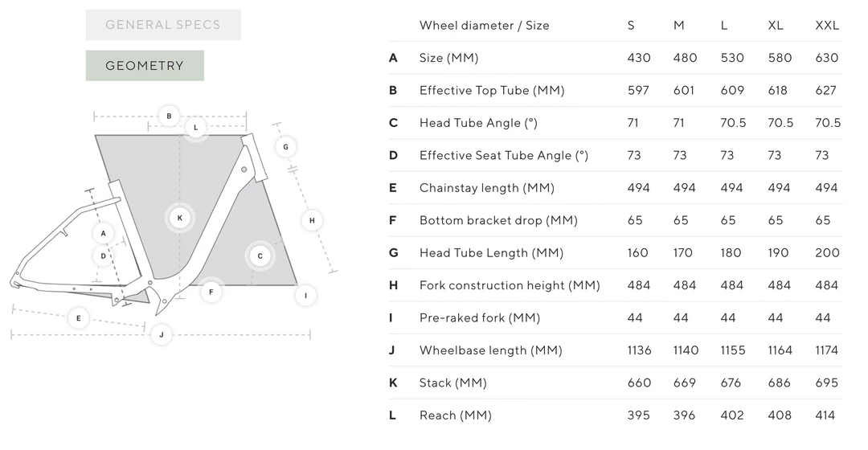This screenshot has width=868, height=450.
Task: Click the D seat angle marker
Action: tap(103, 256)
